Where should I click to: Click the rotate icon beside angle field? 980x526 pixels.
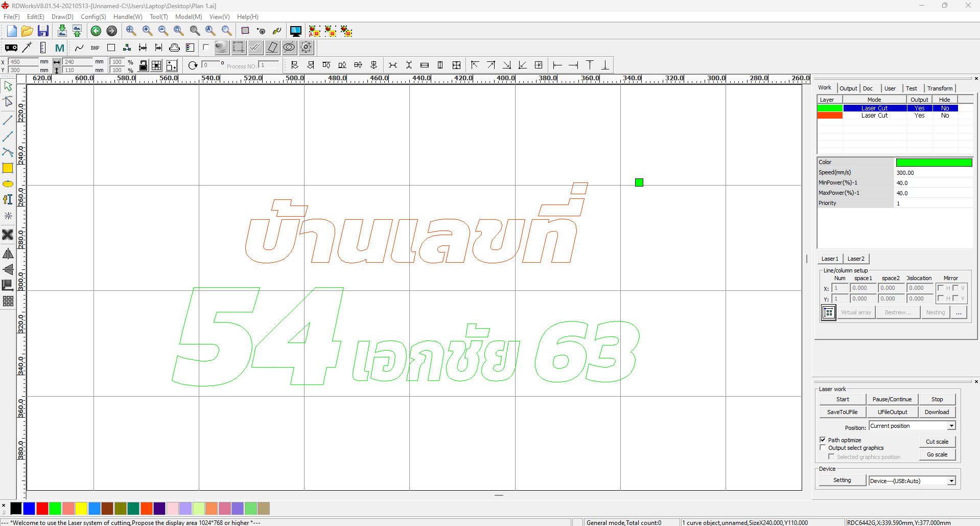193,65
